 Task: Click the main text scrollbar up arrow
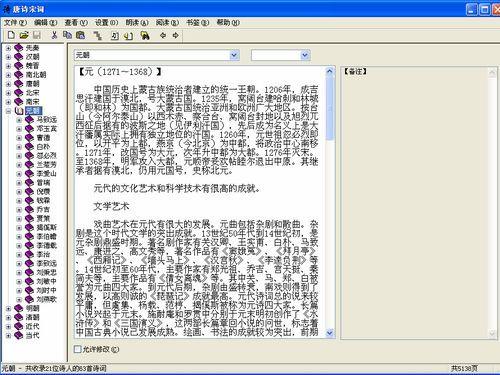coord(329,71)
